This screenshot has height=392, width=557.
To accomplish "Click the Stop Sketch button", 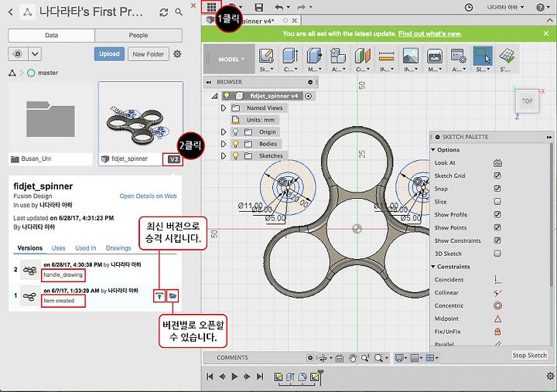I will pos(529,355).
